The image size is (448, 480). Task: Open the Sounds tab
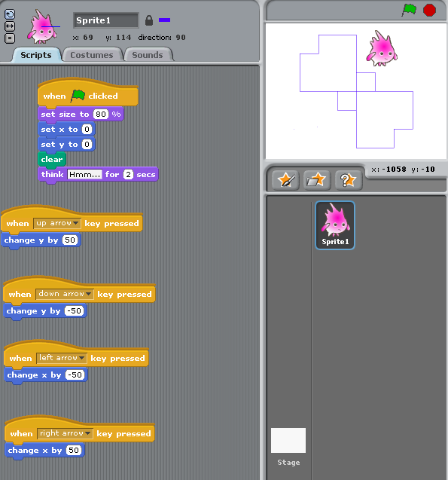click(148, 55)
